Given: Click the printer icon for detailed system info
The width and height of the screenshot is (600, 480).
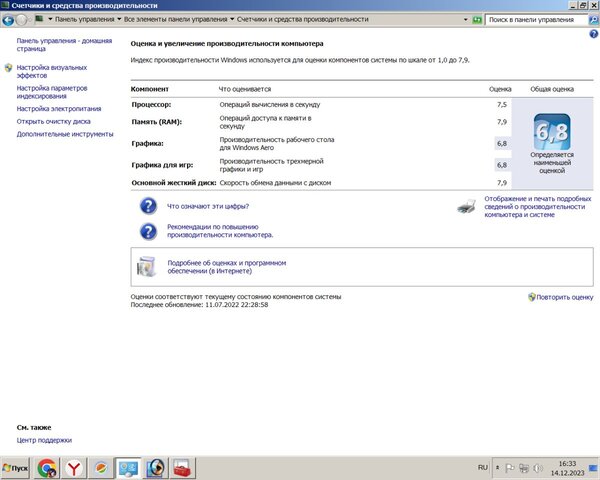Looking at the screenshot, I should [x=466, y=206].
